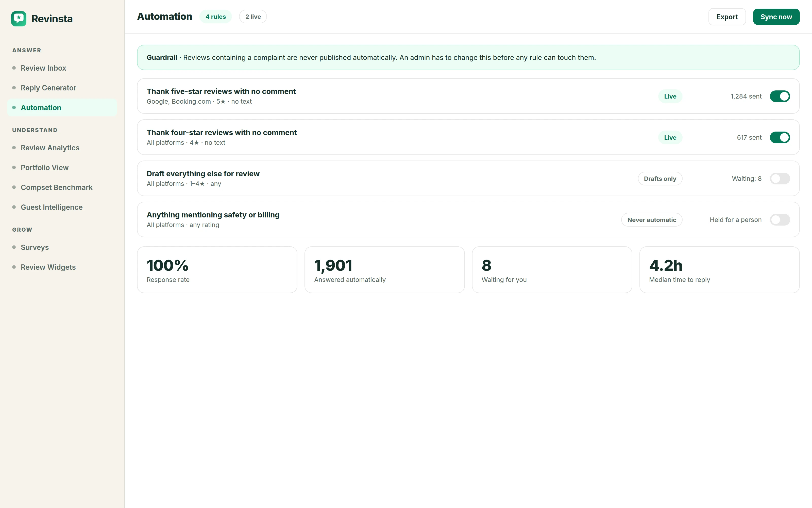This screenshot has height=508, width=812.
Task: Click the 'Waiting: 8' label
Action: pyautogui.click(x=747, y=179)
